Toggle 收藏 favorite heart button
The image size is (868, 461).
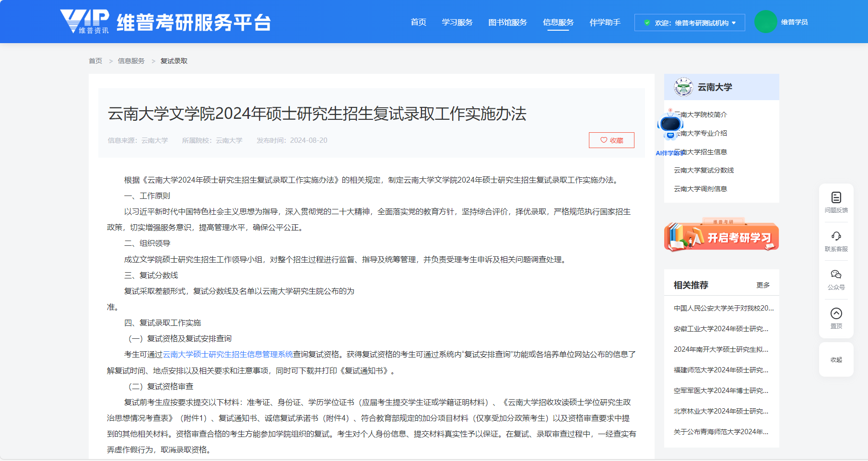(x=611, y=140)
